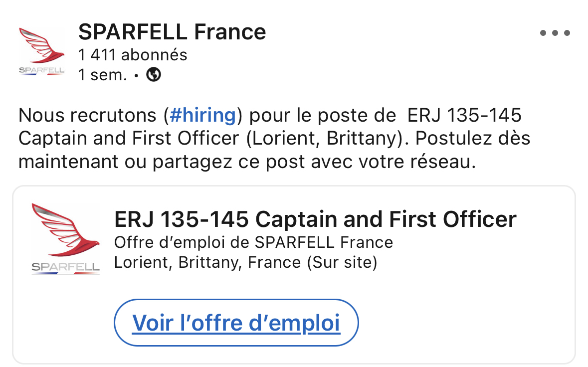The width and height of the screenshot is (588, 367).
Task: Click "Nous recrutons" at the post start
Action: 88,115
